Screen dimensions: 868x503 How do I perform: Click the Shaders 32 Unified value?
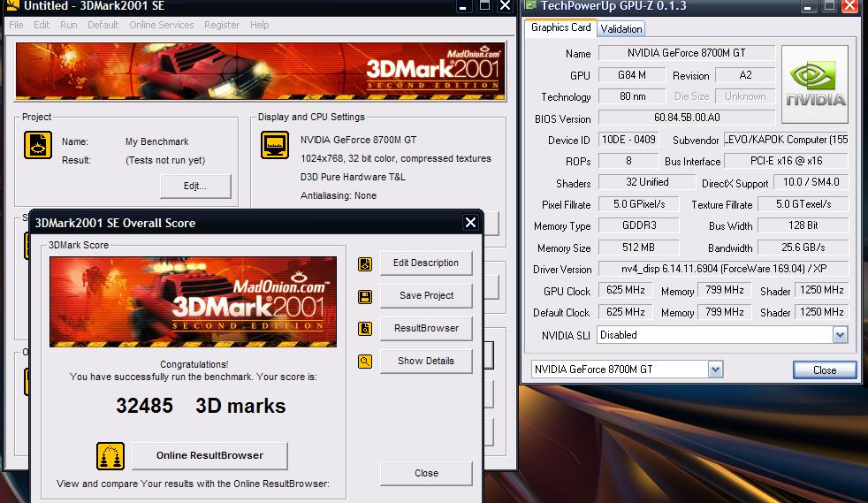pyautogui.click(x=646, y=182)
